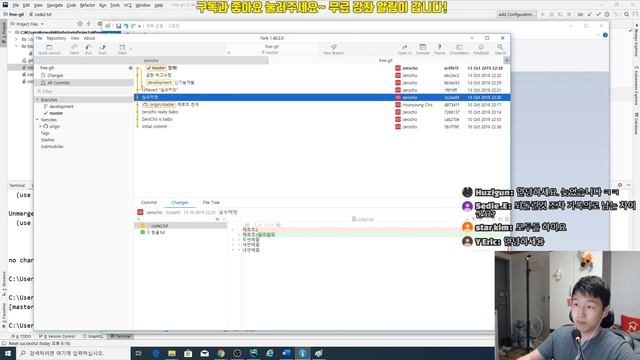Image resolution: width=640 pixels, height=360 pixels.
Task: Open Stash dropdown arrow
Action: click(x=131, y=49)
